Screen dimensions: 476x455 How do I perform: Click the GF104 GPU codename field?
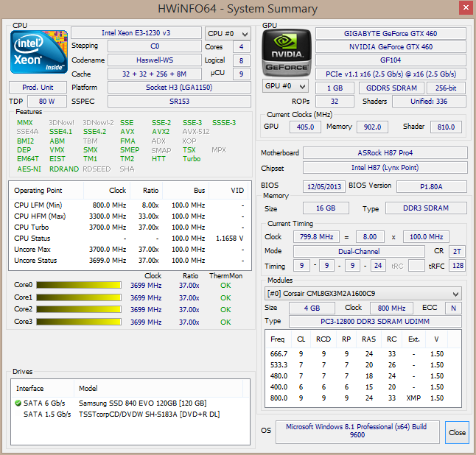[391, 60]
